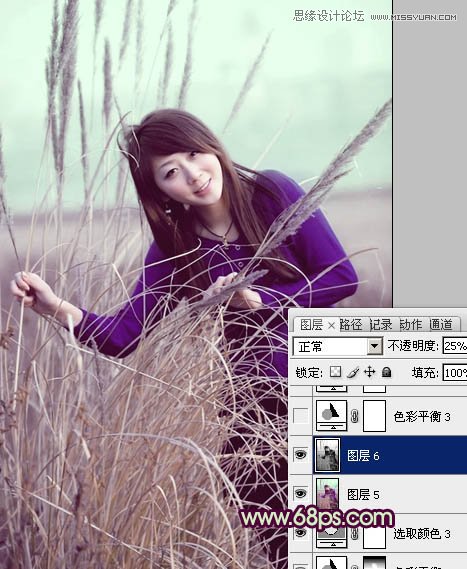This screenshot has height=569, width=467.
Task: Switch to the 动作 tab
Action: coord(410,324)
